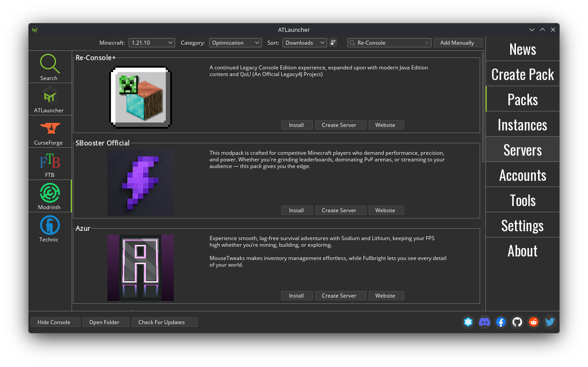
Task: Open the Minecraft version dropdown
Action: pos(152,42)
